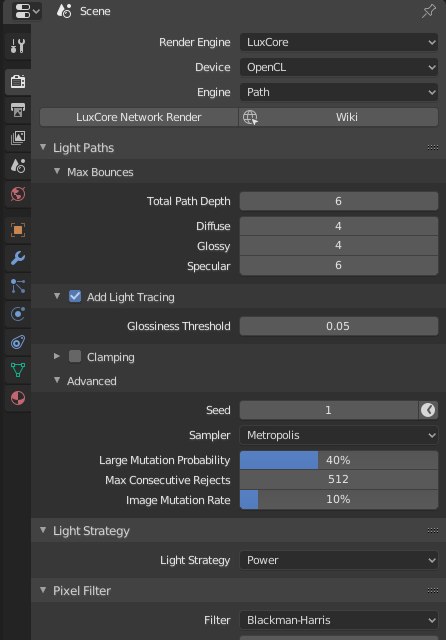Click the Image Mutation Rate slider

(x=339, y=500)
